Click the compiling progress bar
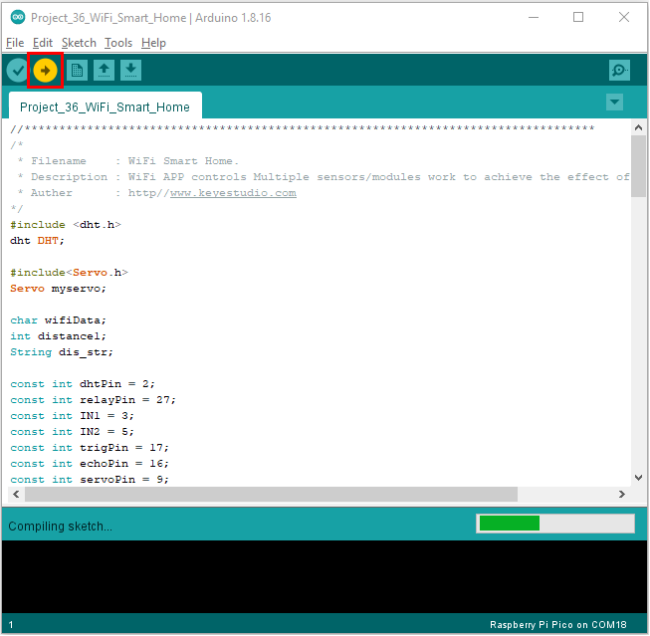This screenshot has height=636, width=650. point(555,524)
